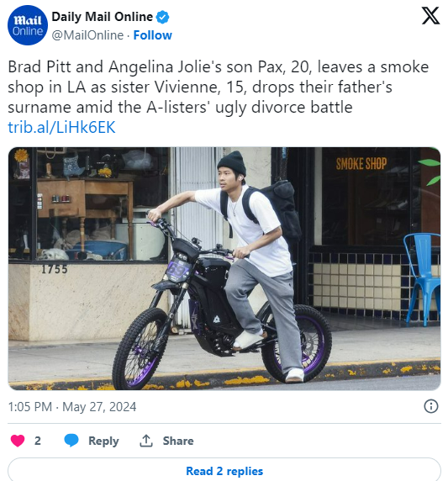
Task: Like the tweet with the heart icon
Action: pos(18,441)
